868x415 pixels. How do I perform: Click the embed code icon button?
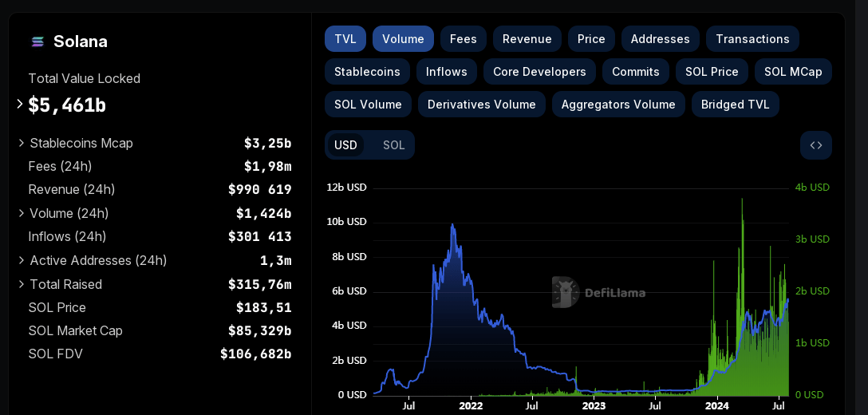click(x=815, y=145)
